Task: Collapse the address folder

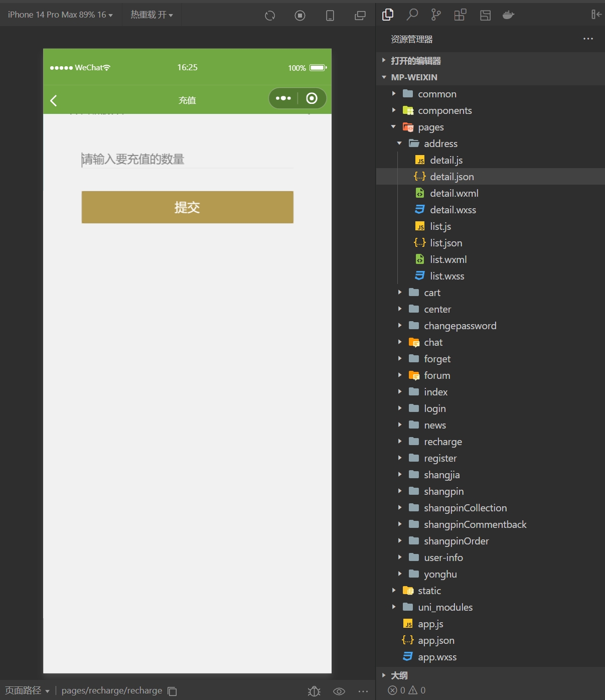Action: [490, 144]
